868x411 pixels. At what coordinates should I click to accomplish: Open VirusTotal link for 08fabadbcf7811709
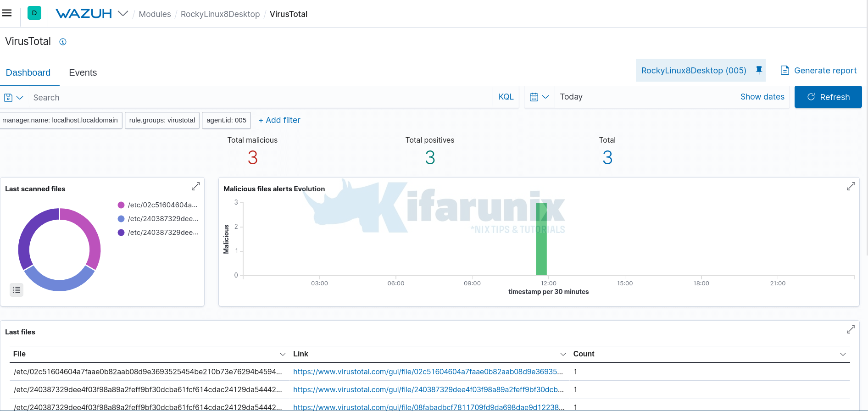point(428,407)
